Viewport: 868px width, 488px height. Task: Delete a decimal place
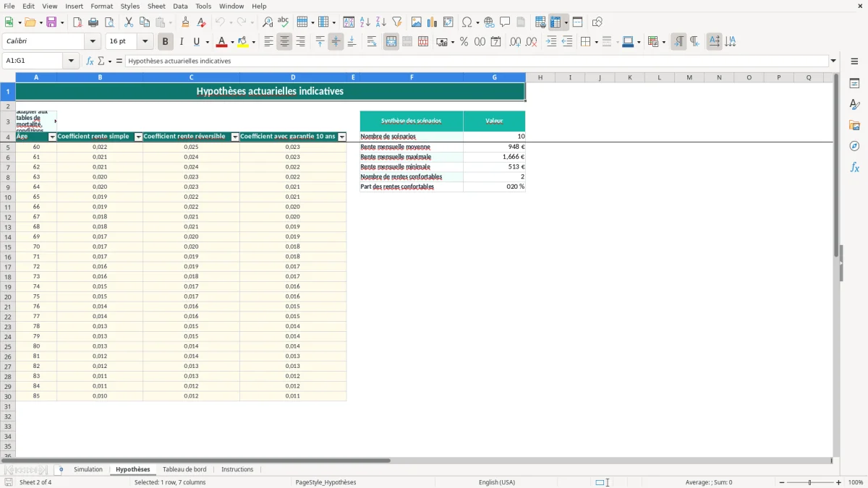coord(531,42)
